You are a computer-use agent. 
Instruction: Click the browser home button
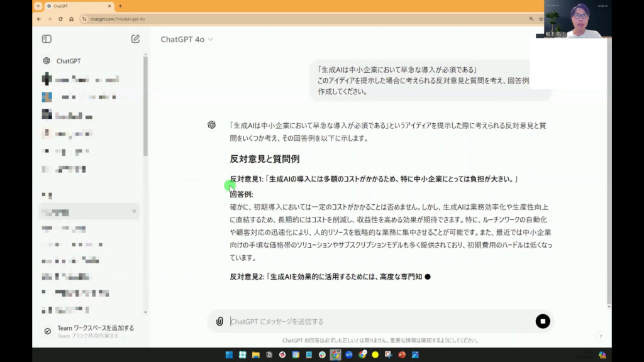tap(71, 19)
